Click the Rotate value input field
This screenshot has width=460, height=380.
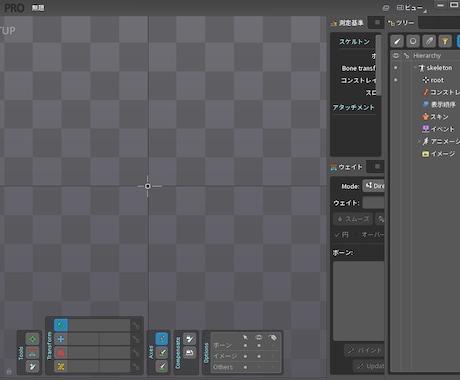99,325
